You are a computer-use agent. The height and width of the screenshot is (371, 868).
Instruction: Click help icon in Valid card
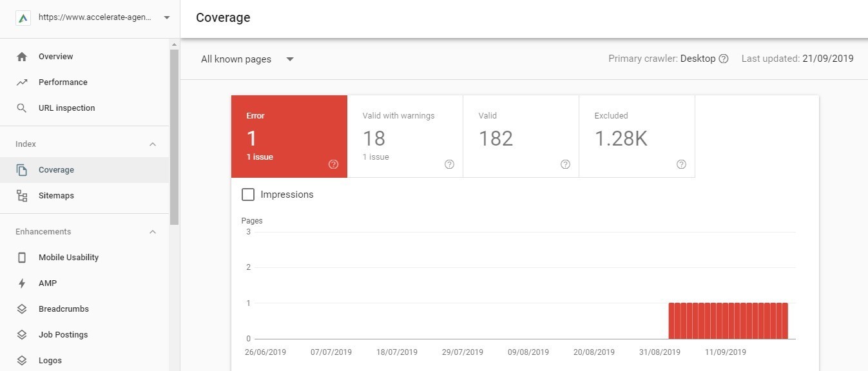(x=565, y=164)
